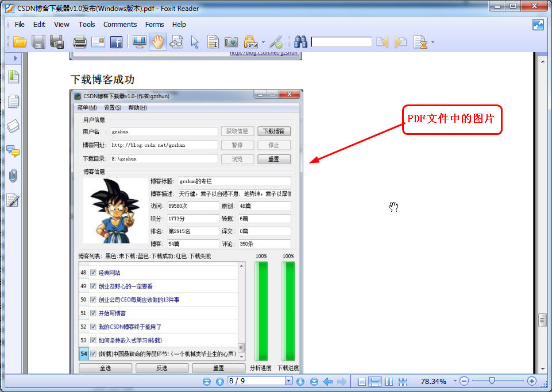Open the Signatures panel in the sidebar
This screenshot has height=392, width=552.
click(13, 200)
